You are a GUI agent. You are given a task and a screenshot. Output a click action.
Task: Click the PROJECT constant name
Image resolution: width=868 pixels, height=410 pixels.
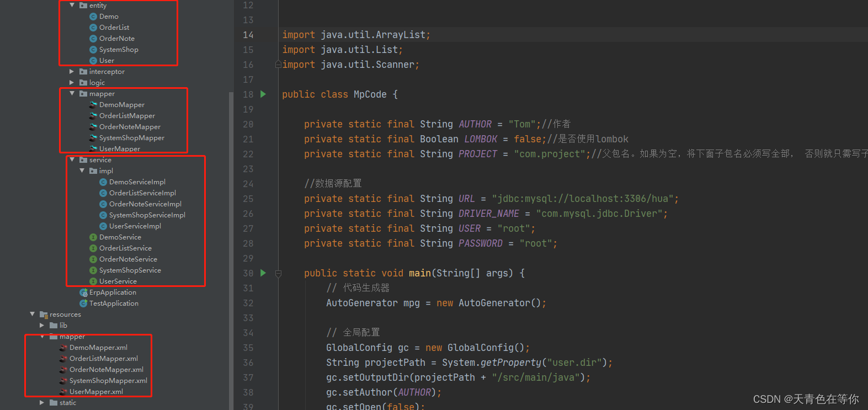[478, 154]
